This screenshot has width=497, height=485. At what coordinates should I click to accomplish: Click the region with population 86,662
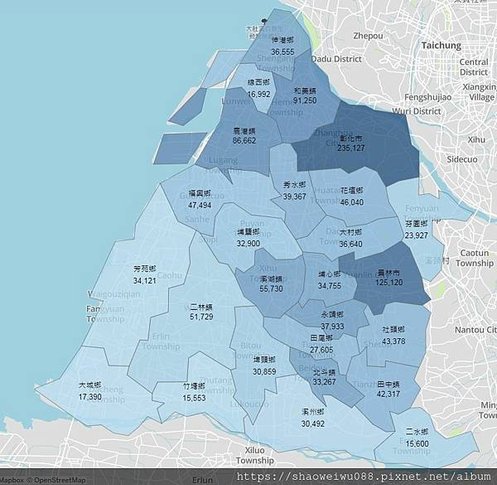point(244,136)
